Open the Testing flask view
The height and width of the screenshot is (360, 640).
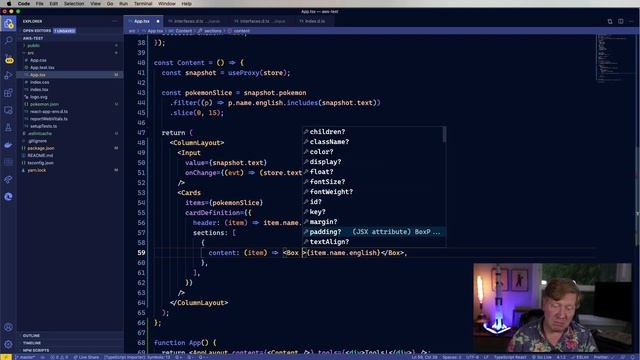(8, 128)
